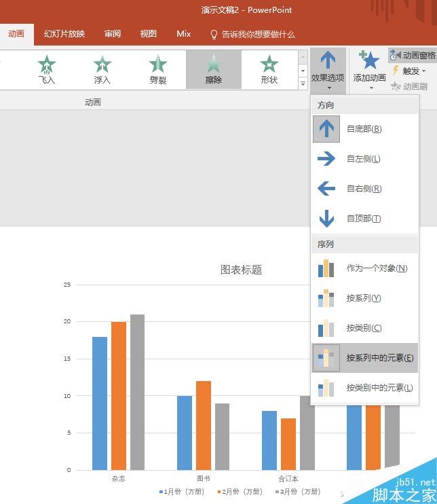
Task: Open the 效果选项 effect options button
Action: (328, 71)
